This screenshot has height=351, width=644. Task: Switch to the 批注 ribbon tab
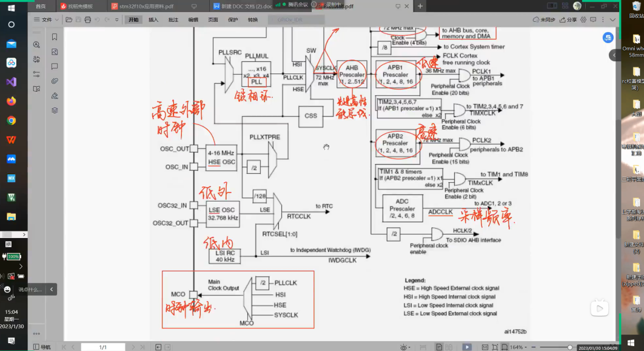point(173,19)
